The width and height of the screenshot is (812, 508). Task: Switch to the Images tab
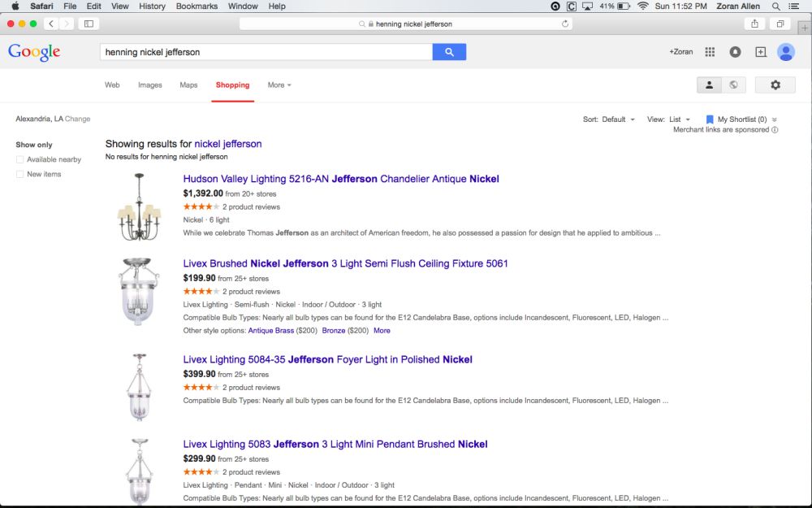149,85
